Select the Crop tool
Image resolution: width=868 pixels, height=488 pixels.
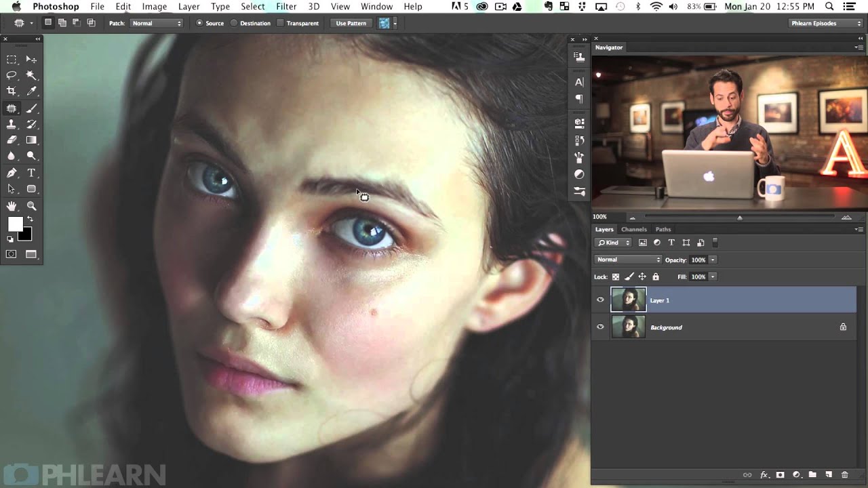12,91
